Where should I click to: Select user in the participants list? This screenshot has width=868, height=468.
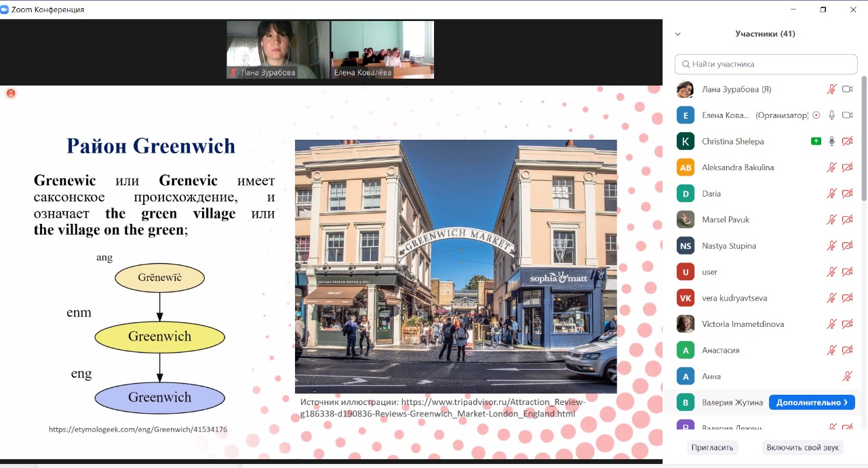pos(709,272)
